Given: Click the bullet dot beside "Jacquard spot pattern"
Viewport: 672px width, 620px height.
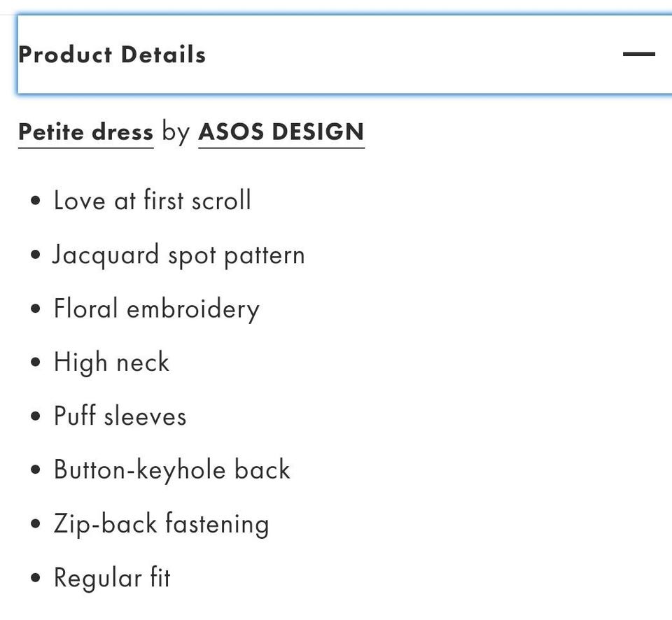Looking at the screenshot, I should tap(36, 256).
